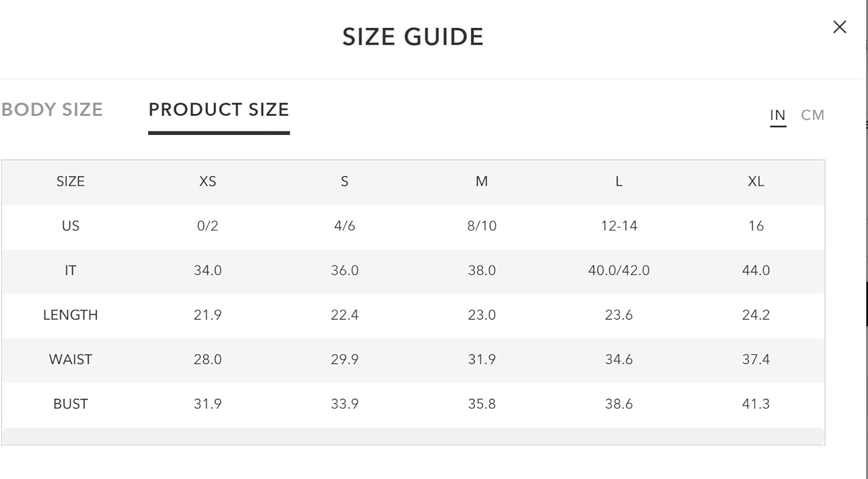
Task: Select the Product Size tab
Action: (x=219, y=109)
